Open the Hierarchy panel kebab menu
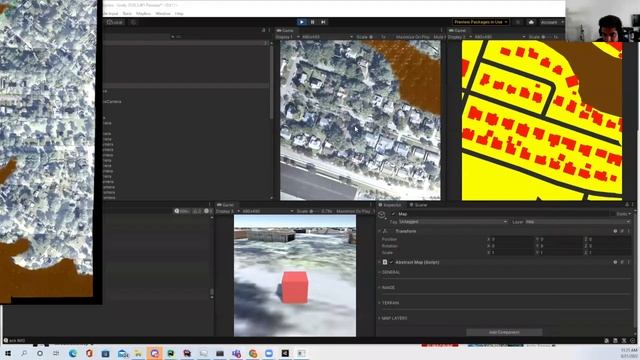The image size is (640, 360). click(269, 30)
